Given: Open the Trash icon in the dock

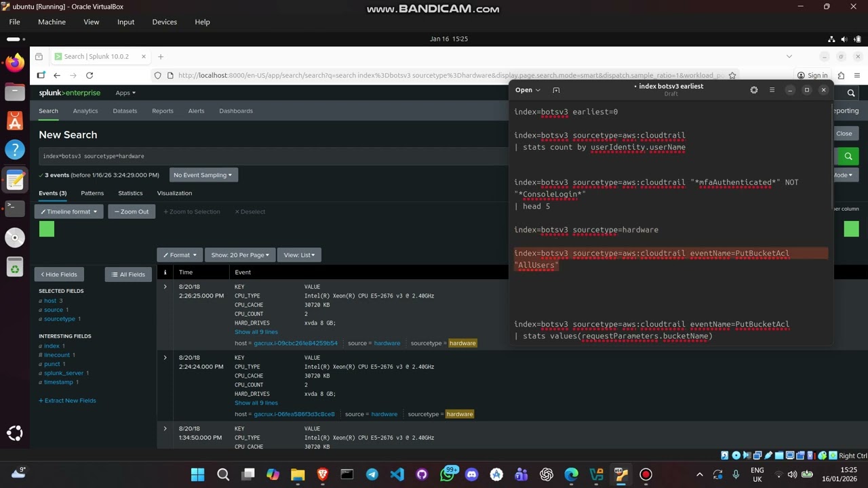Looking at the screenshot, I should click(15, 268).
